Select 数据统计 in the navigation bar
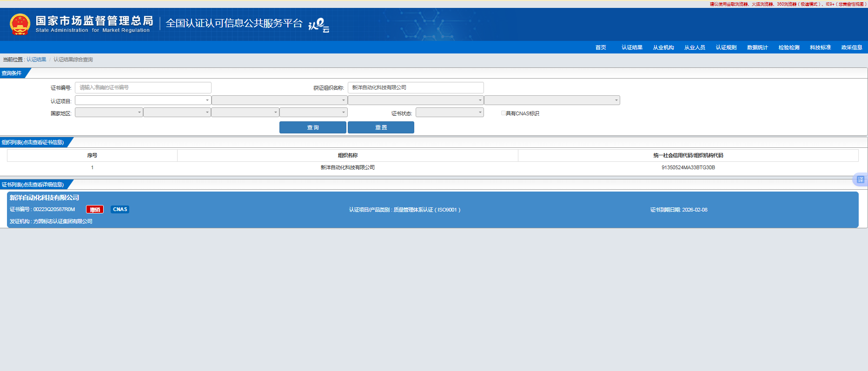 tap(757, 47)
